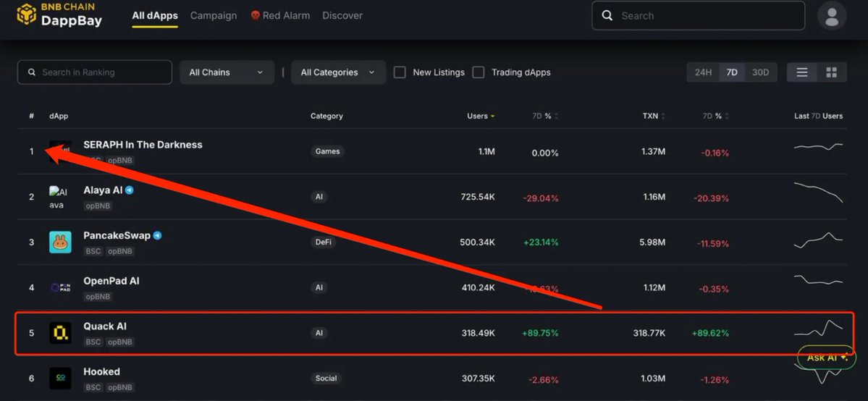
Task: Sort by TXN 7D % column
Action: click(716, 117)
